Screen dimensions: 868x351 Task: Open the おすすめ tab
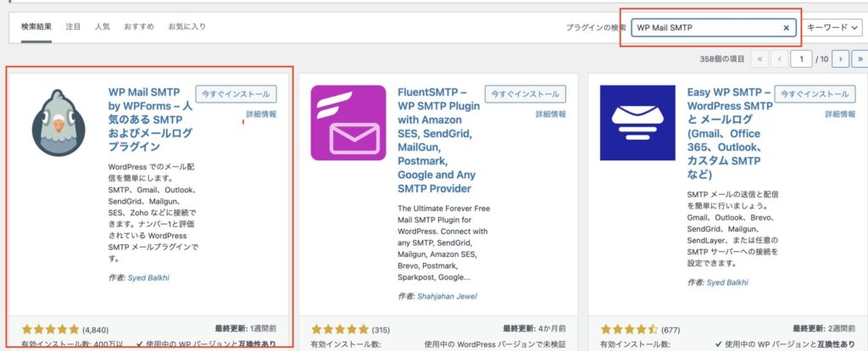[x=139, y=26]
